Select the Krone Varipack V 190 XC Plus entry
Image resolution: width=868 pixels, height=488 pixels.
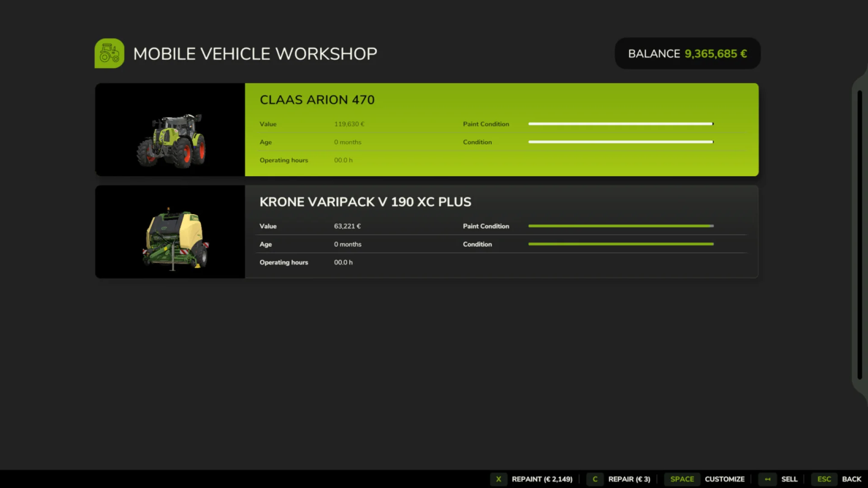(497, 232)
